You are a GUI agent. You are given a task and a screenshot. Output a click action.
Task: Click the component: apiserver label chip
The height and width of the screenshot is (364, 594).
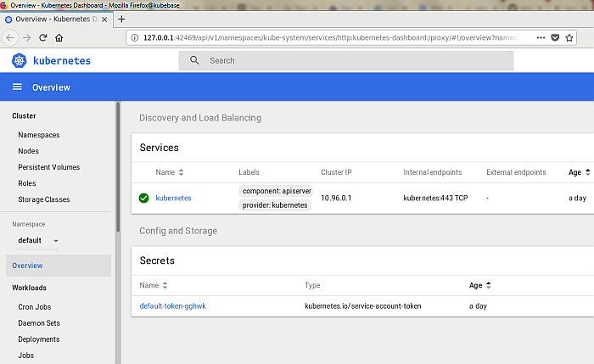click(277, 191)
